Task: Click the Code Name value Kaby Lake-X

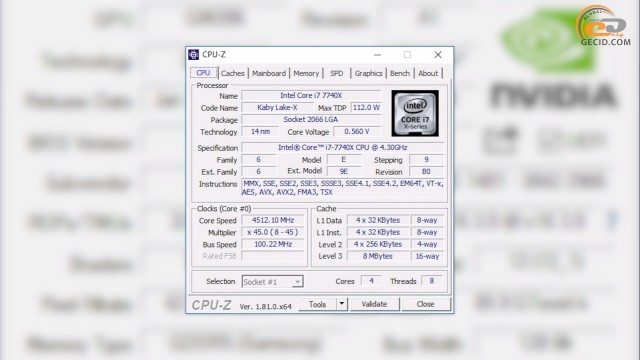Action: 277,108
